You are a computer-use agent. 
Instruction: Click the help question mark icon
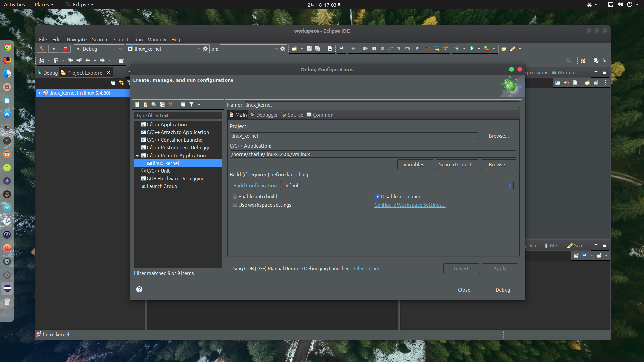tap(139, 289)
